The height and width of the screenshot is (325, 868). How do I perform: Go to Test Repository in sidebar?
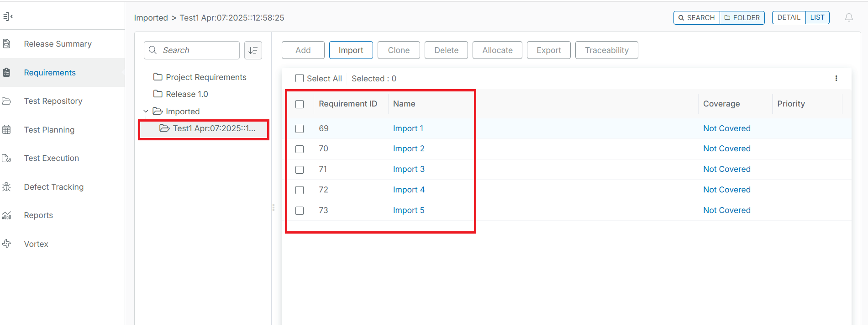[x=53, y=101]
